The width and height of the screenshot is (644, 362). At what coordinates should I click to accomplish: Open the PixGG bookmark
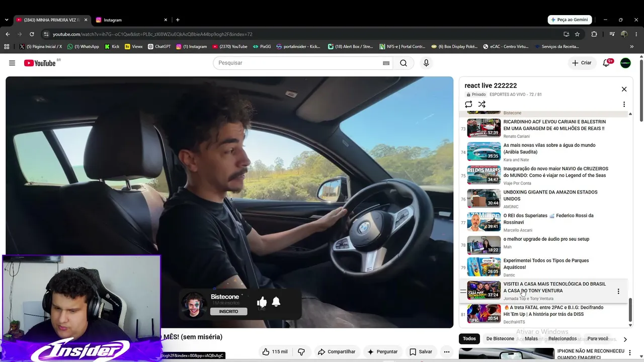[x=262, y=47]
